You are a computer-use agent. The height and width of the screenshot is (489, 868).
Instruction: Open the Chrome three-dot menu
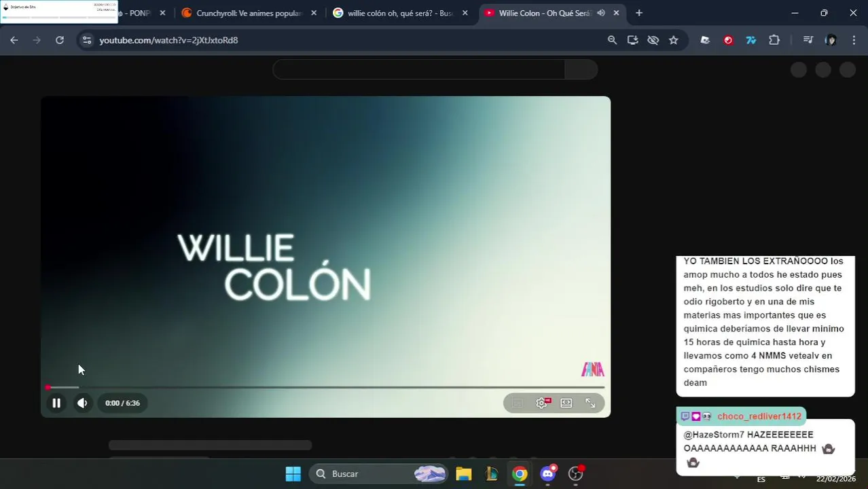click(854, 40)
